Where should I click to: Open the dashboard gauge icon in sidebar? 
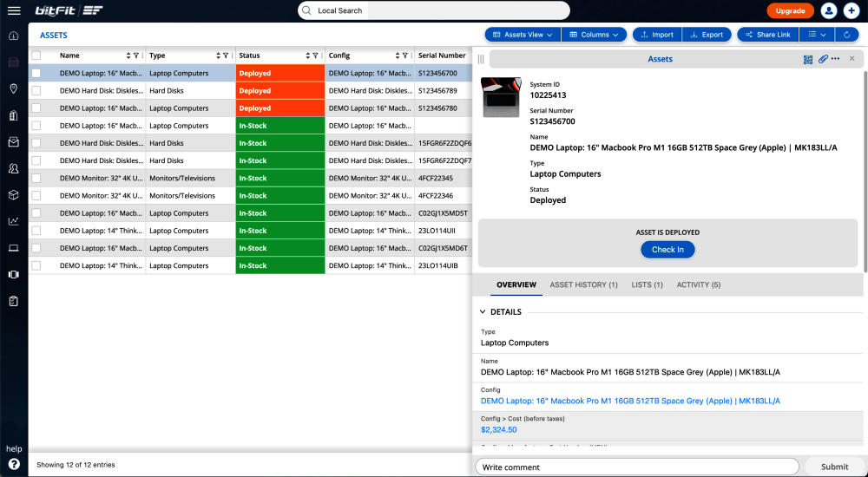pyautogui.click(x=14, y=36)
